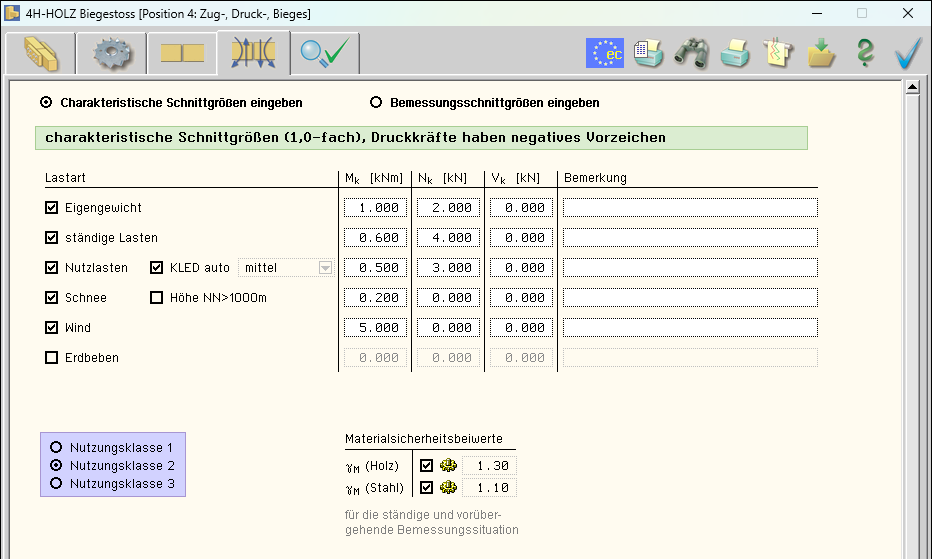Click the printer icon in toolbar

tap(735, 54)
